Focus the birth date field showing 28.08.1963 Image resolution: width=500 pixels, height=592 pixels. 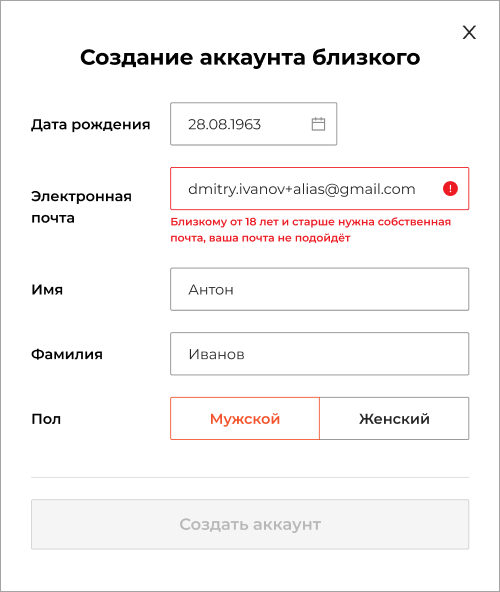pos(253,124)
